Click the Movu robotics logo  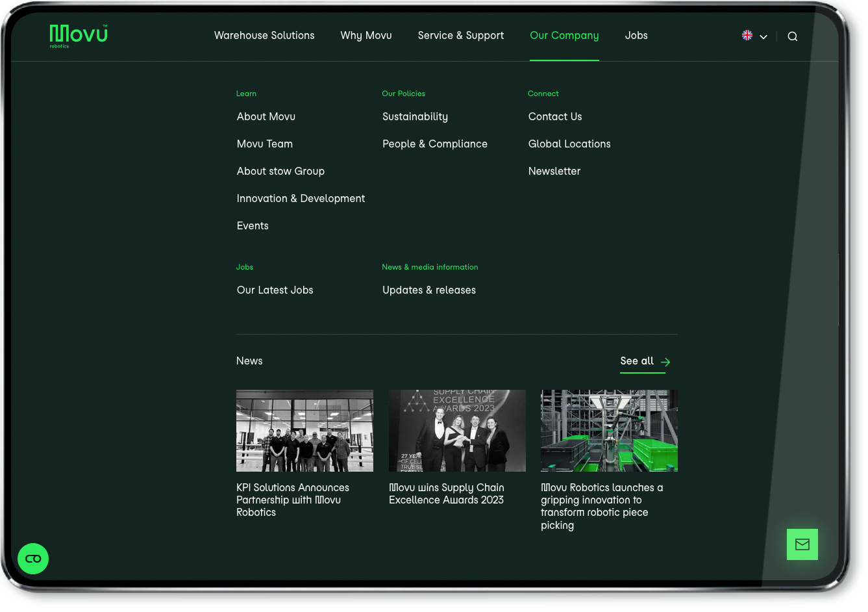pyautogui.click(x=79, y=36)
